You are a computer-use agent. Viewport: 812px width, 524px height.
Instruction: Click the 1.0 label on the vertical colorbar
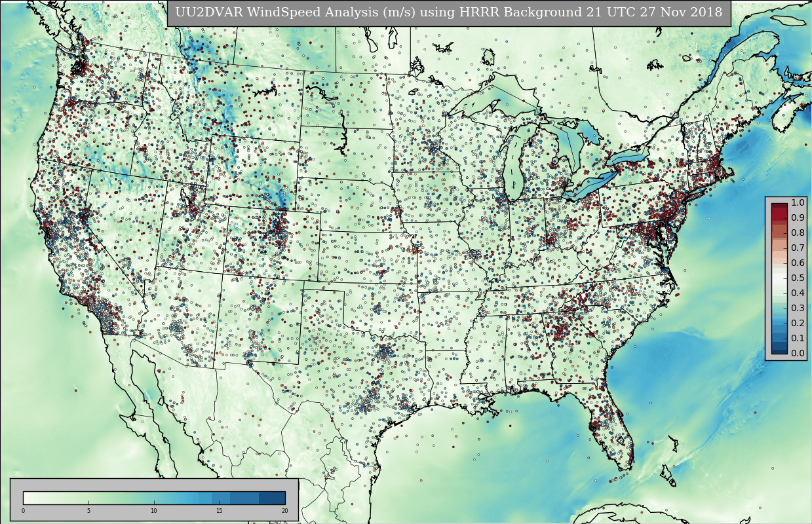[798, 202]
